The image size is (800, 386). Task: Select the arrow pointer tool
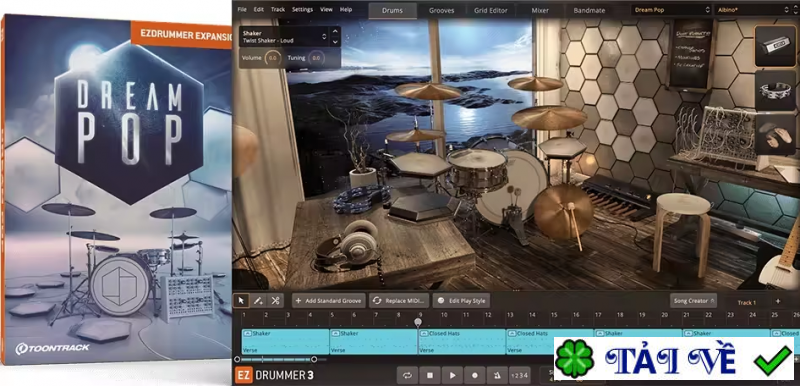point(241,300)
